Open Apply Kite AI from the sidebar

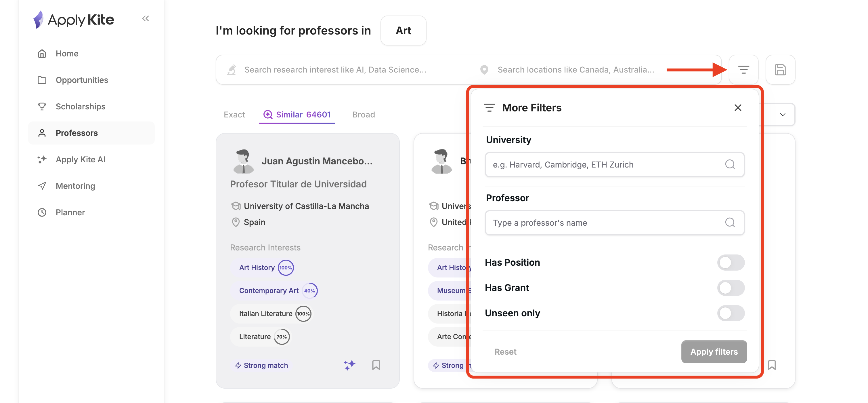coord(80,159)
